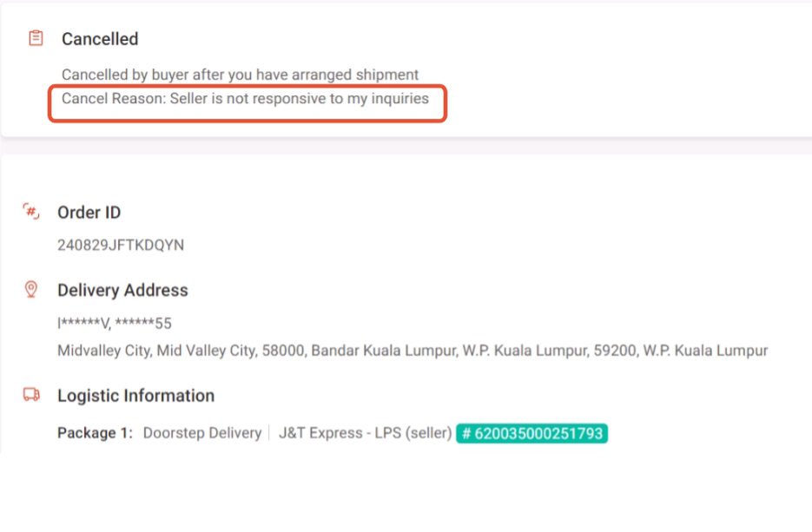Viewport: 812px width, 532px height.
Task: Click the green tracking number 620035000251793 badge
Action: pos(531,433)
